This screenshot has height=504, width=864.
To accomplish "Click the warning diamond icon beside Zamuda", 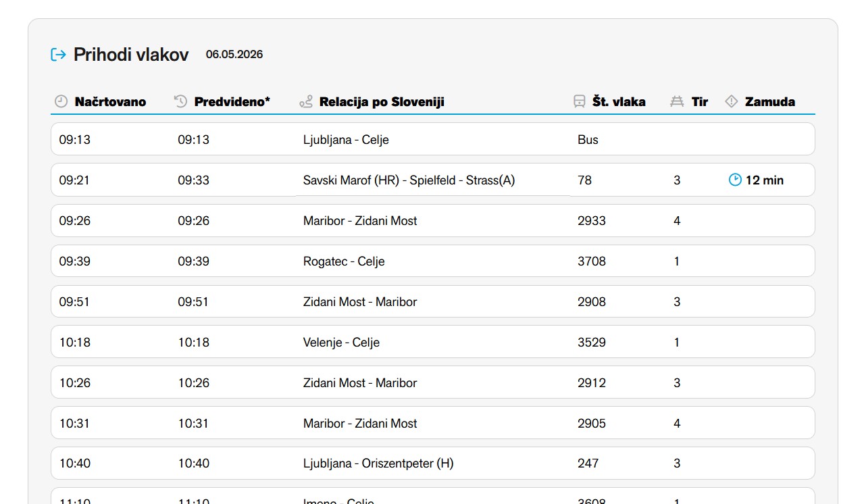I will coord(731,101).
